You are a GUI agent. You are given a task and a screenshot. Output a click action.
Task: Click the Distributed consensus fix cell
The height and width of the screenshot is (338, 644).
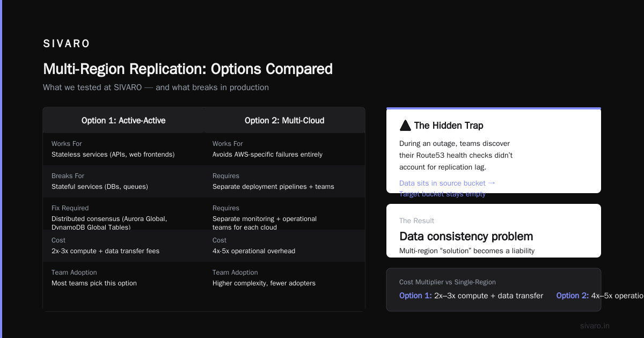pos(123,214)
